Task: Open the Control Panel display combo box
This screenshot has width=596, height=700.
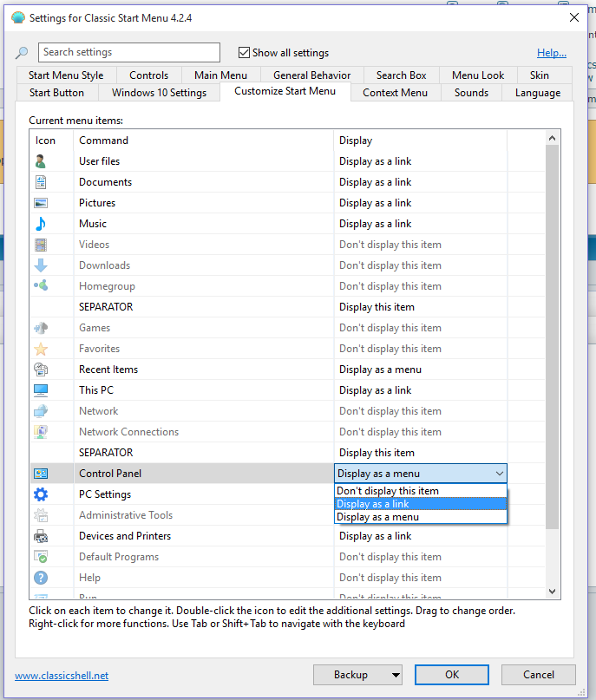Action: 421,474
